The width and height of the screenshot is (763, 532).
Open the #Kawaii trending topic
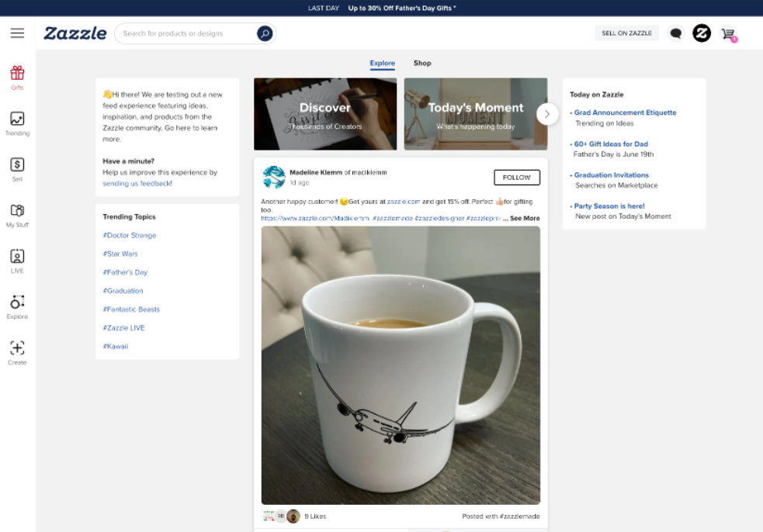[116, 346]
